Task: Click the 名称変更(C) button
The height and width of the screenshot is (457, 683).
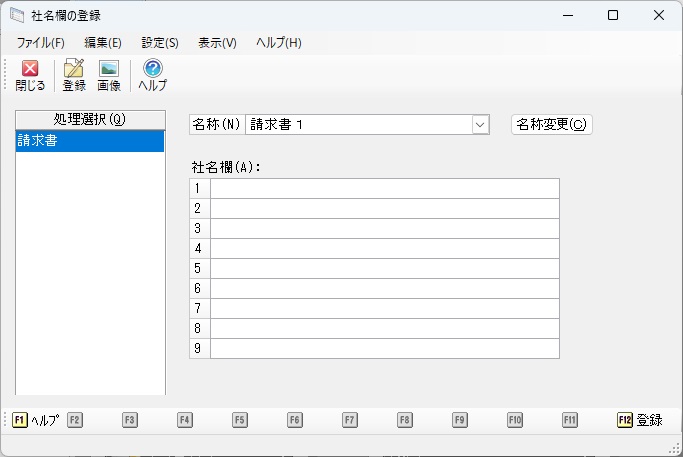Action: [551, 125]
